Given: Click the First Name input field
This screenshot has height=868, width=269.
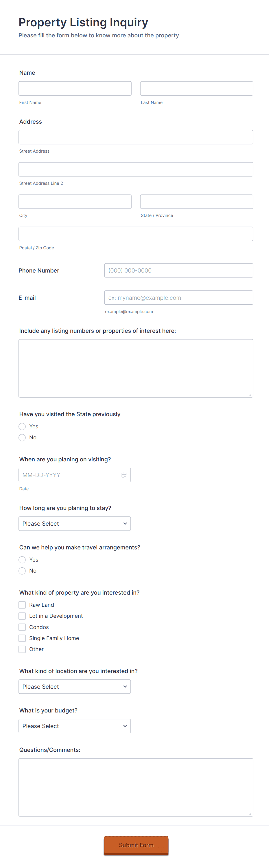Looking at the screenshot, I should point(75,88).
